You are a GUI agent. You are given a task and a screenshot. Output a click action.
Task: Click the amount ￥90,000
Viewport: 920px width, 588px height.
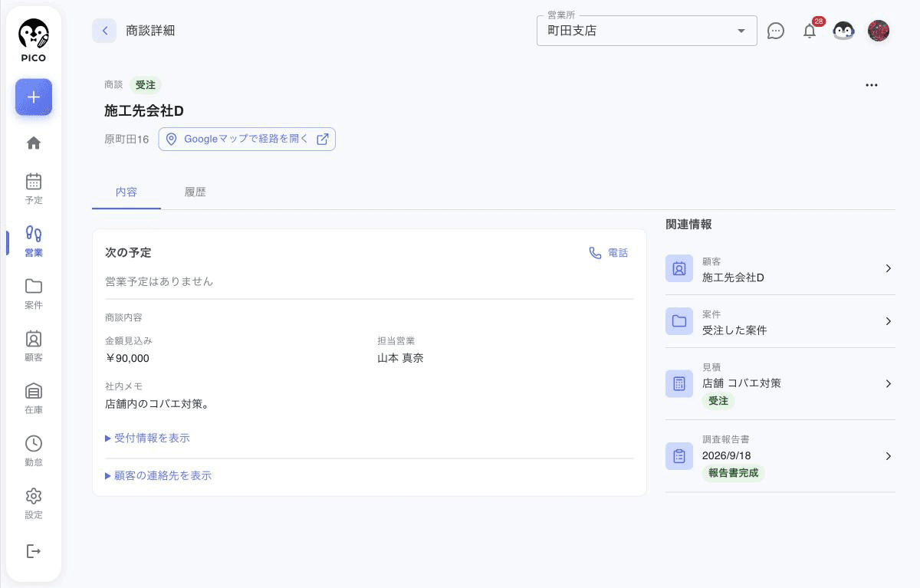click(127, 358)
